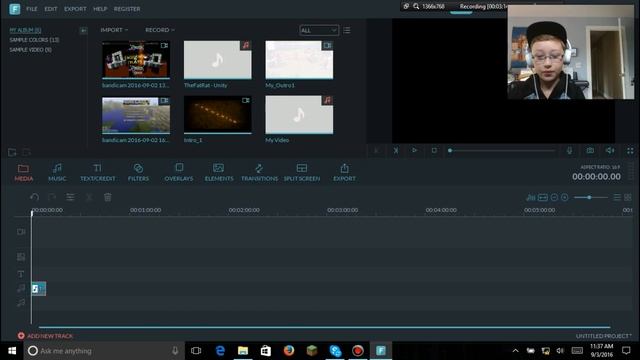This screenshot has width=640, height=360.
Task: Switch to storyboard grid view
Action: click(628, 198)
